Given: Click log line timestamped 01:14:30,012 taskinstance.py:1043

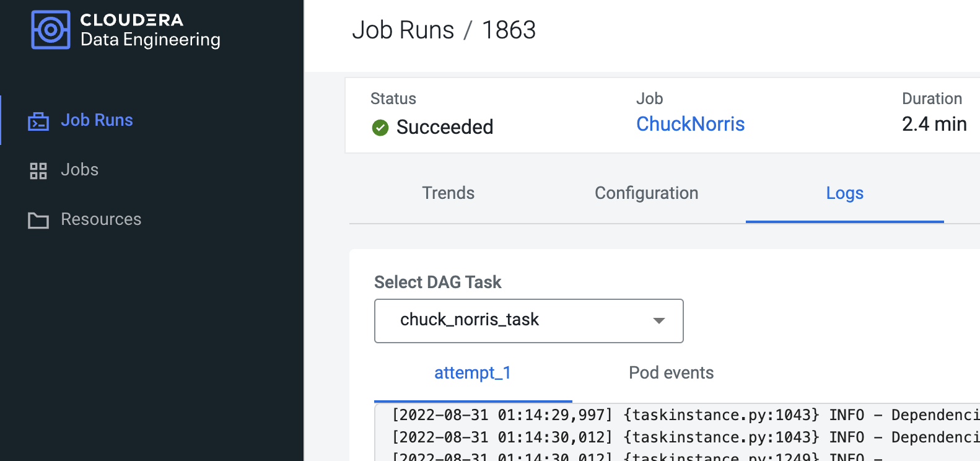Looking at the screenshot, I should tap(686, 437).
